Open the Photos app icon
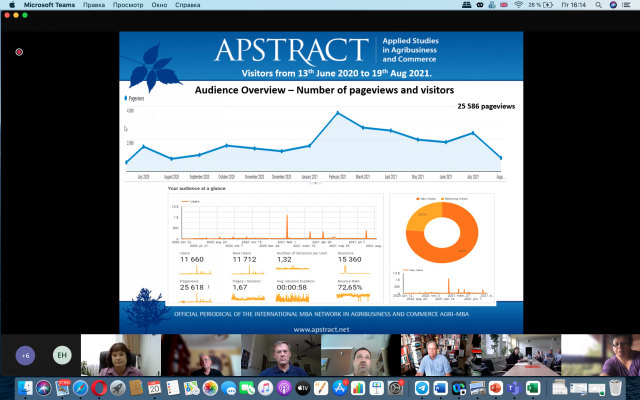Image resolution: width=640 pixels, height=400 pixels. click(210, 388)
